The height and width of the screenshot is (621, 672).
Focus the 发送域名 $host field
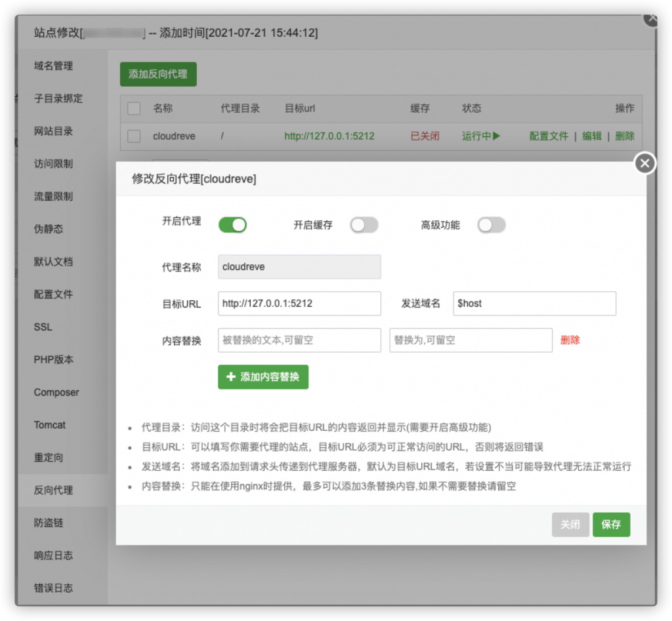[534, 304]
